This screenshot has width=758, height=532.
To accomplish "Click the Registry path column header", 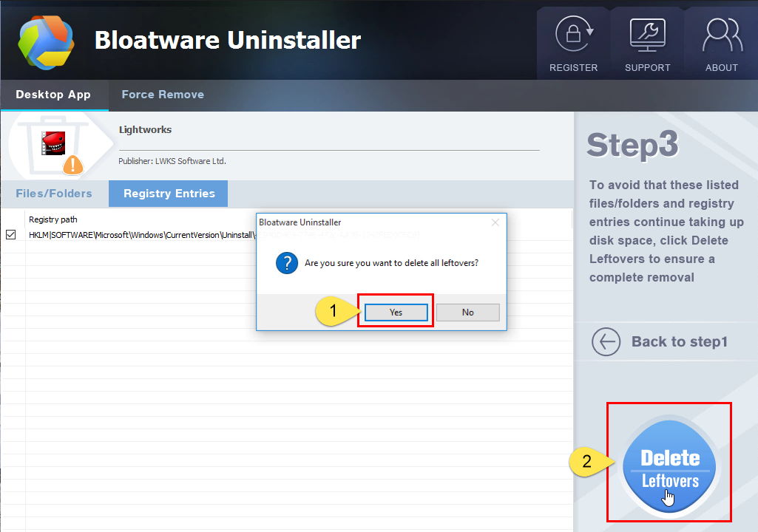I will 53,219.
